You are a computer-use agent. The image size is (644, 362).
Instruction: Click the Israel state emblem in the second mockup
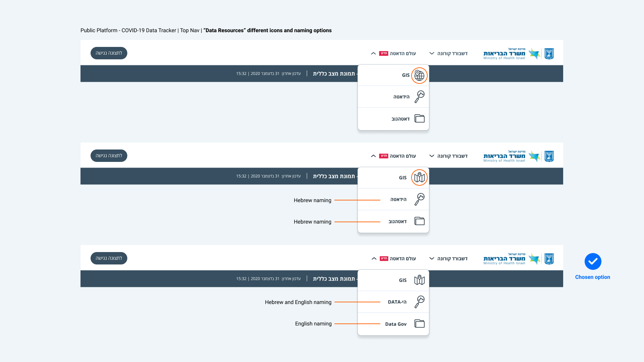click(549, 156)
